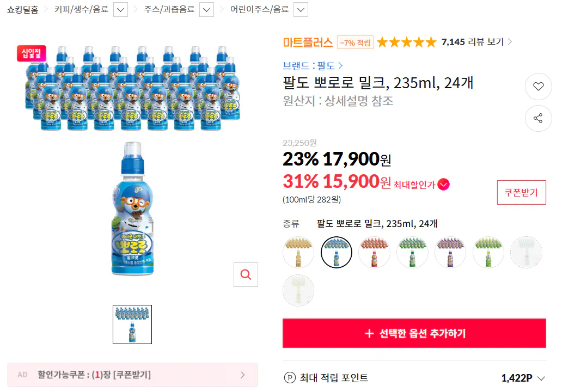Add product to wishlist via heart icon
The height and width of the screenshot is (392, 581).
coord(538,87)
